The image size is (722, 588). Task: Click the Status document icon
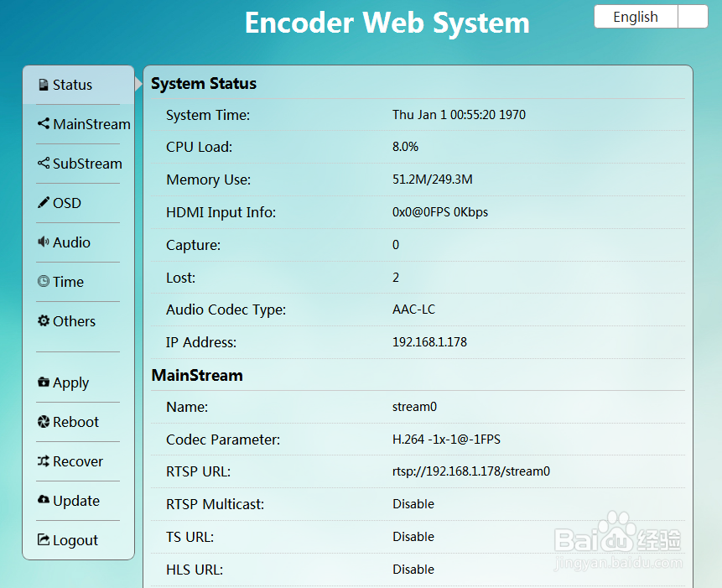44,85
